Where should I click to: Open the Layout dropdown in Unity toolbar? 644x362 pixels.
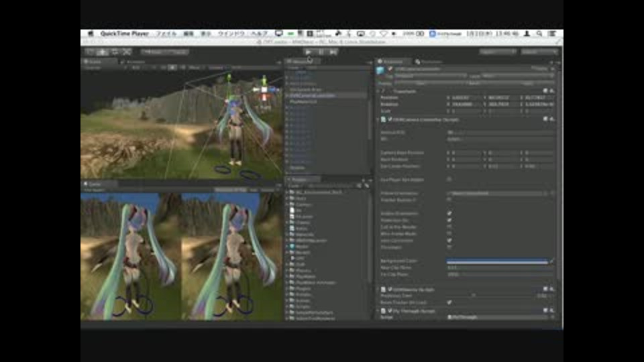pos(539,52)
